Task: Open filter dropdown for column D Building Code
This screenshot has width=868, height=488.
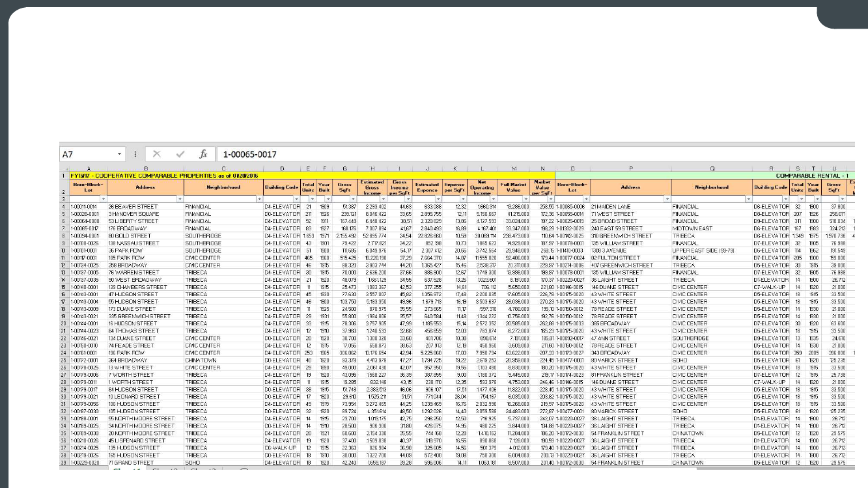Action: click(296, 198)
